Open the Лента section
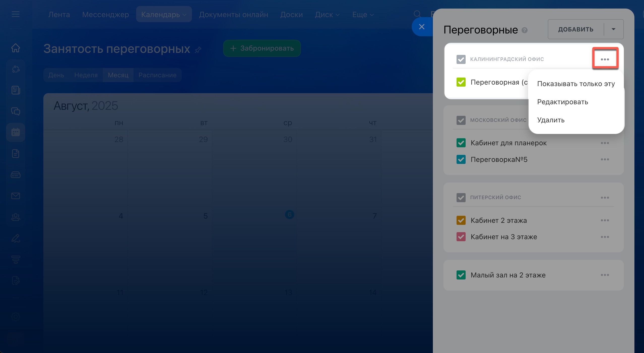The height and width of the screenshot is (353, 644). (x=59, y=14)
